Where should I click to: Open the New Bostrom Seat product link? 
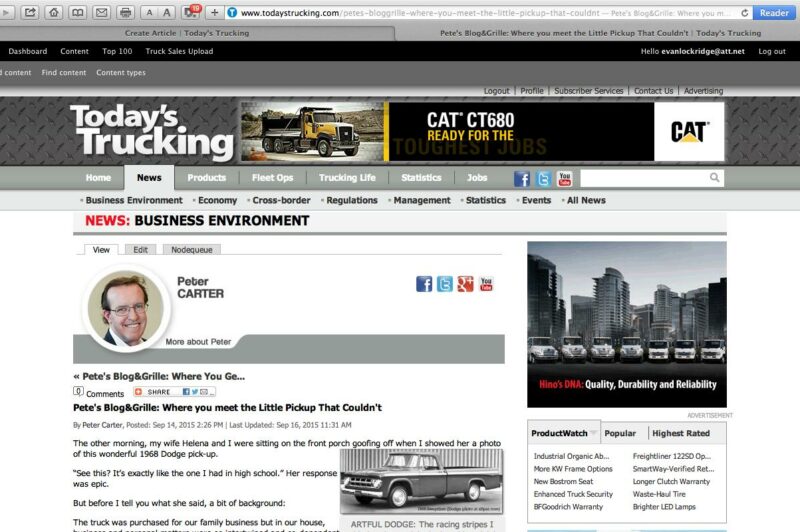(x=563, y=482)
